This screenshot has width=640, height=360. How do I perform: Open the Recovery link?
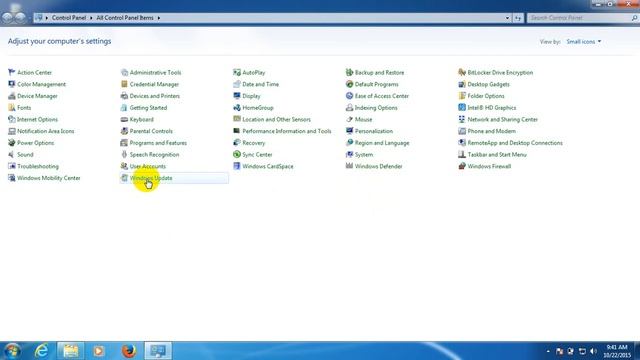pos(253,143)
